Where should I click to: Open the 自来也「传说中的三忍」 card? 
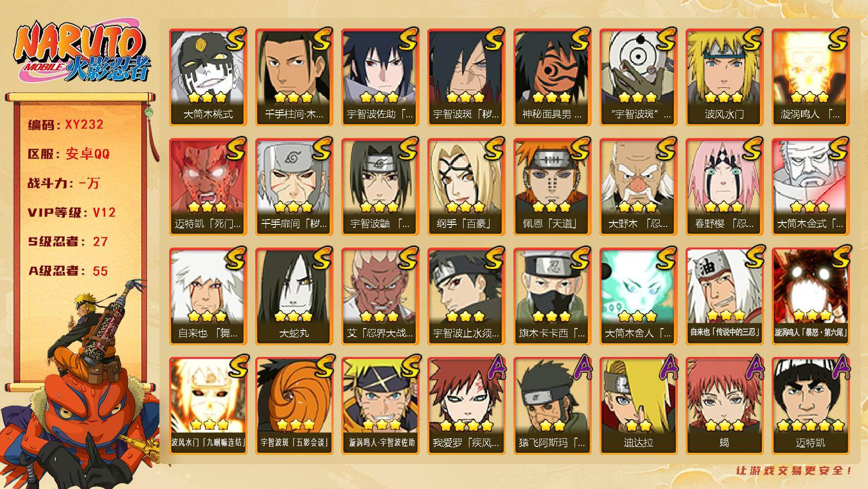[x=724, y=296]
